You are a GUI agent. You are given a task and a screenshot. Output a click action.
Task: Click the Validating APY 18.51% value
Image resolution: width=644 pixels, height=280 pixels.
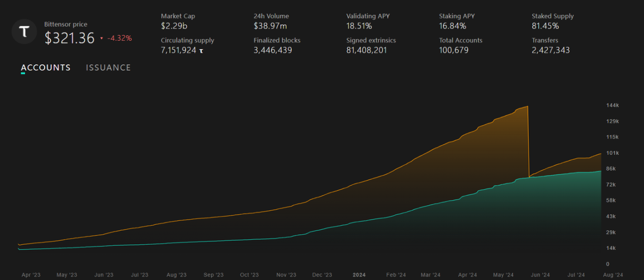tap(359, 26)
